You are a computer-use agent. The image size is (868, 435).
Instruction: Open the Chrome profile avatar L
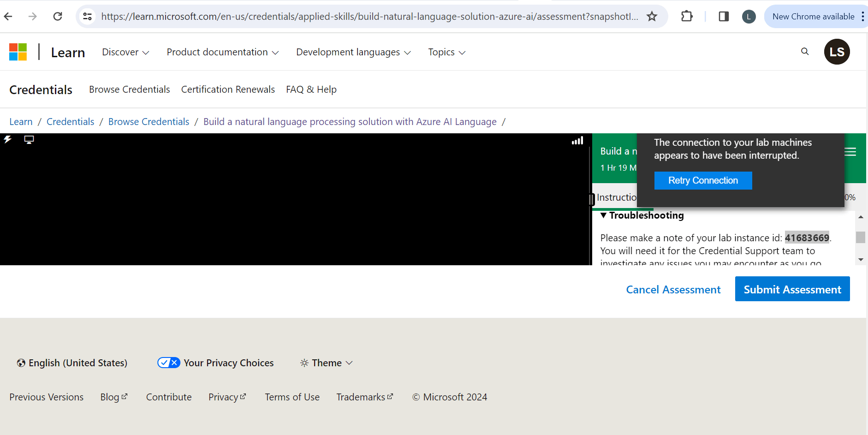[749, 17]
